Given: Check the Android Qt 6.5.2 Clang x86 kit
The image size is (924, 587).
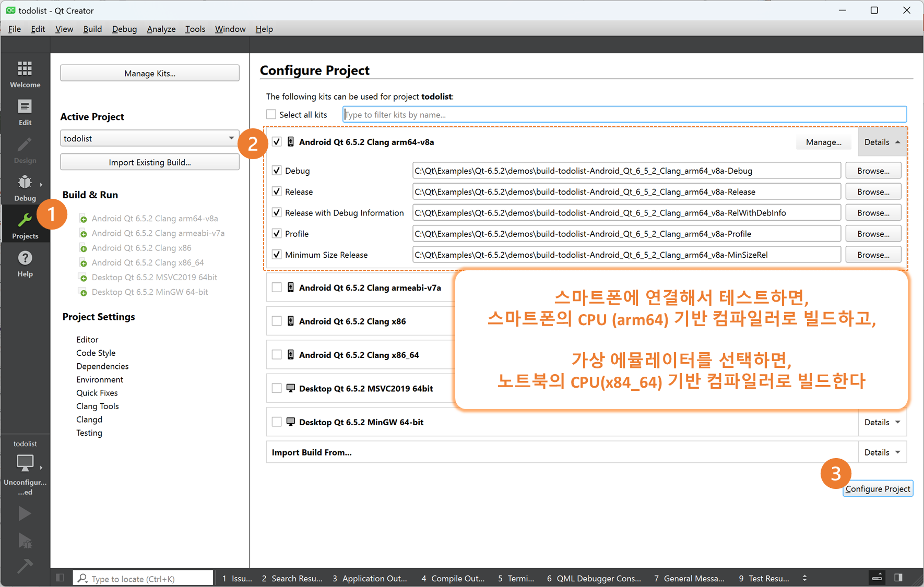Looking at the screenshot, I should tap(277, 321).
